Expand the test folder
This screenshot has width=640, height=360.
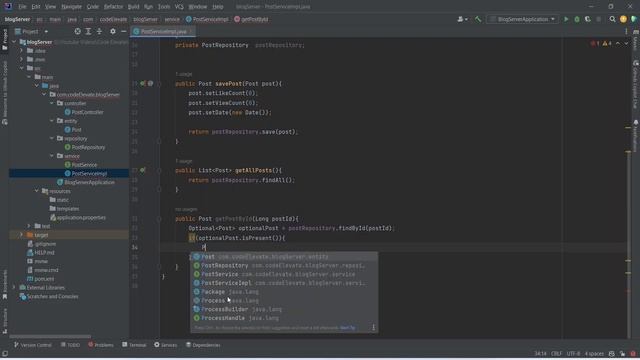29,226
